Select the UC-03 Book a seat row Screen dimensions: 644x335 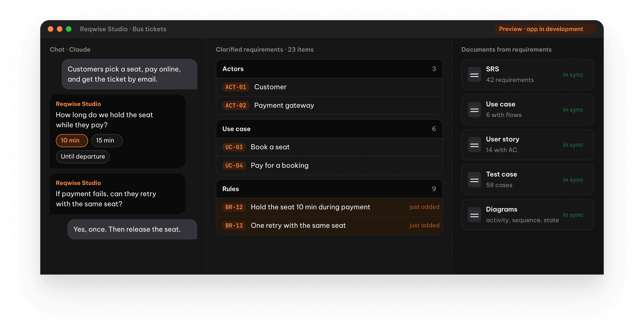[x=329, y=147]
